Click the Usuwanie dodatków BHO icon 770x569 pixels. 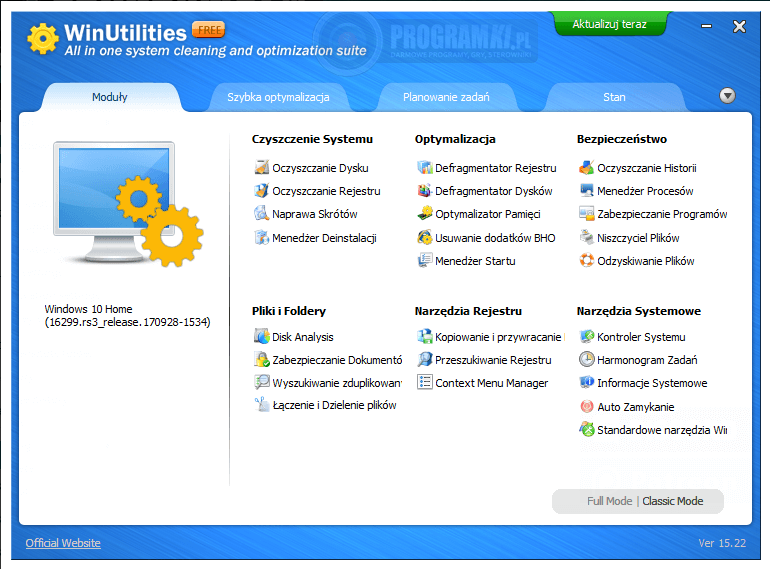[x=424, y=238]
